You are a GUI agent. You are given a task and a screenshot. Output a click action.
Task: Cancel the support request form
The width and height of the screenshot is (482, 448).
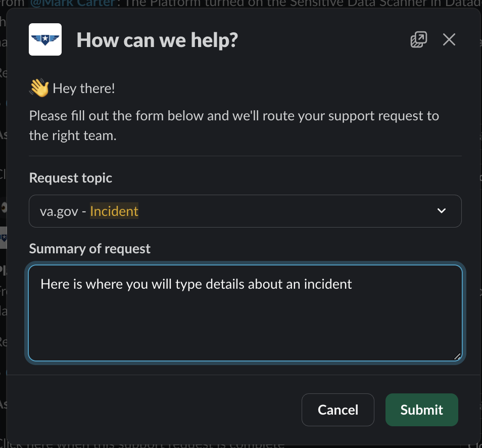pyautogui.click(x=338, y=410)
